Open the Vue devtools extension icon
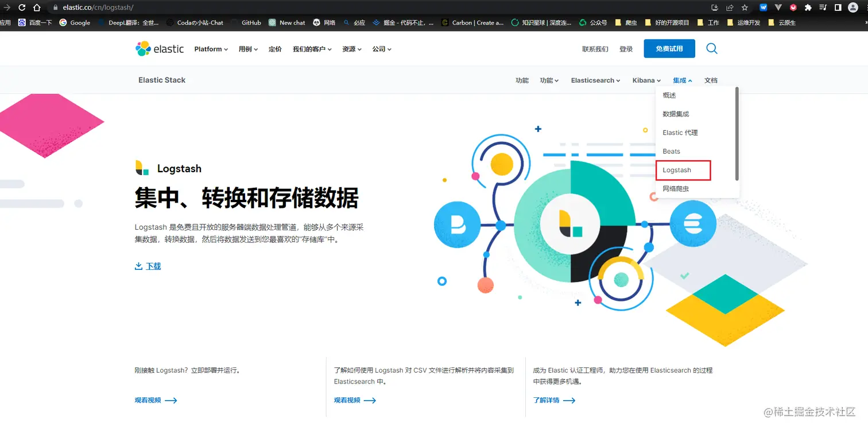 pyautogui.click(x=778, y=7)
